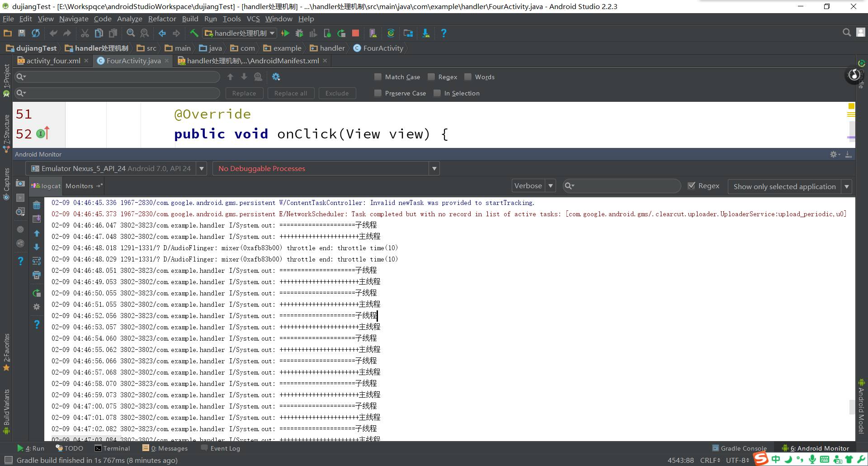This screenshot has width=868, height=466.
Task: Open the Verbose log level dropdown
Action: click(x=533, y=186)
